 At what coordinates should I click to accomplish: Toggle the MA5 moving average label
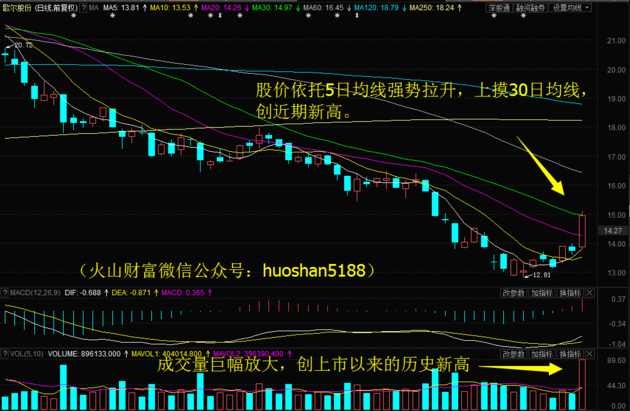[x=120, y=7]
